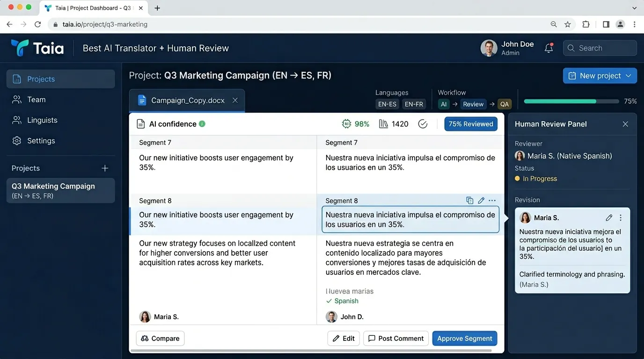Image resolution: width=644 pixels, height=359 pixels.
Task: Close the Campaign_Copy.docx tab
Action: tap(235, 101)
